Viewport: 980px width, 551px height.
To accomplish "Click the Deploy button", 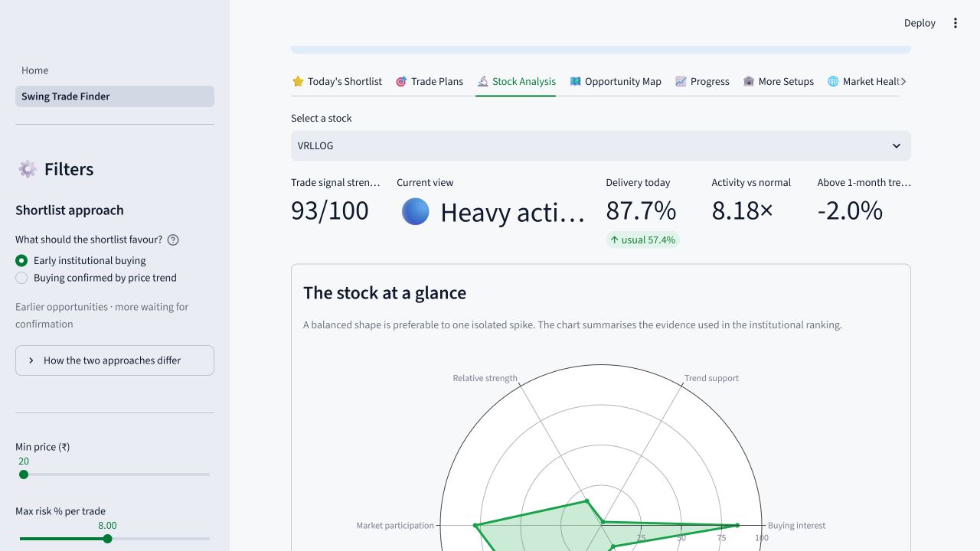I will click(920, 23).
